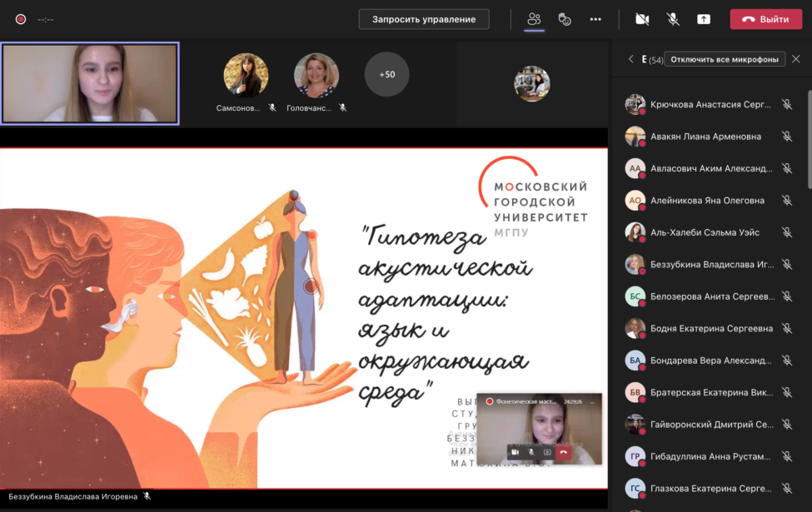Click the mic icon next to Беззубкина Владислава Игоревна
Viewport: 812px width, 512px height.
[147, 496]
